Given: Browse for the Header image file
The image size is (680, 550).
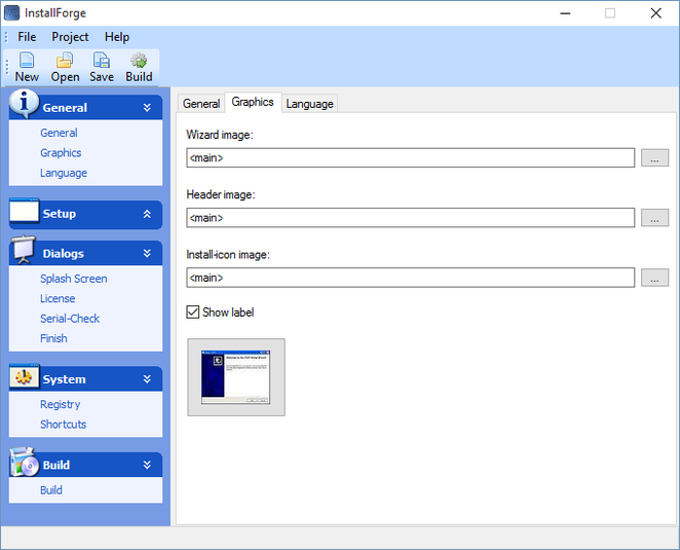Looking at the screenshot, I should [654, 218].
